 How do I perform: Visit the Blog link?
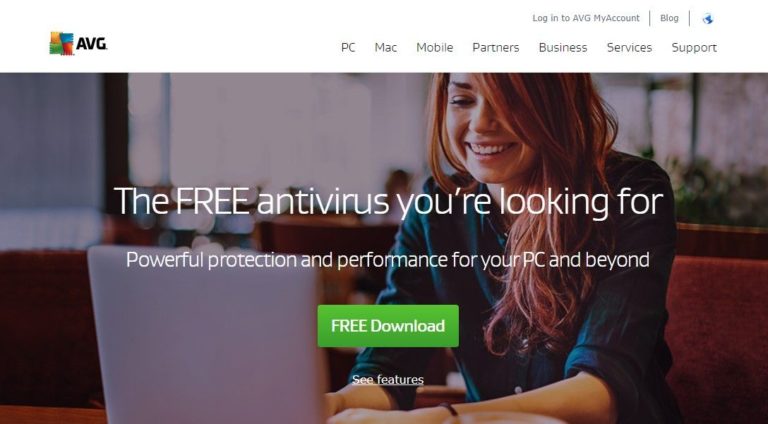(669, 18)
